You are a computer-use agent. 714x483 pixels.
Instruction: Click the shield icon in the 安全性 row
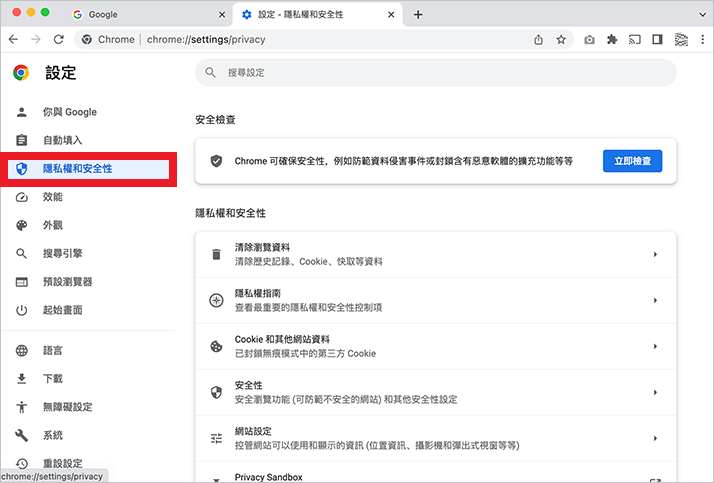[x=216, y=392]
